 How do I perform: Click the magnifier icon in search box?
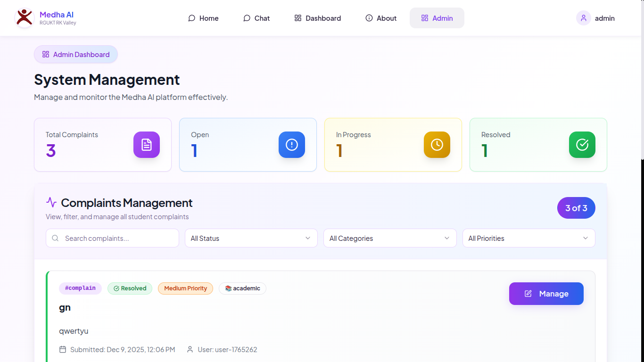pos(55,238)
